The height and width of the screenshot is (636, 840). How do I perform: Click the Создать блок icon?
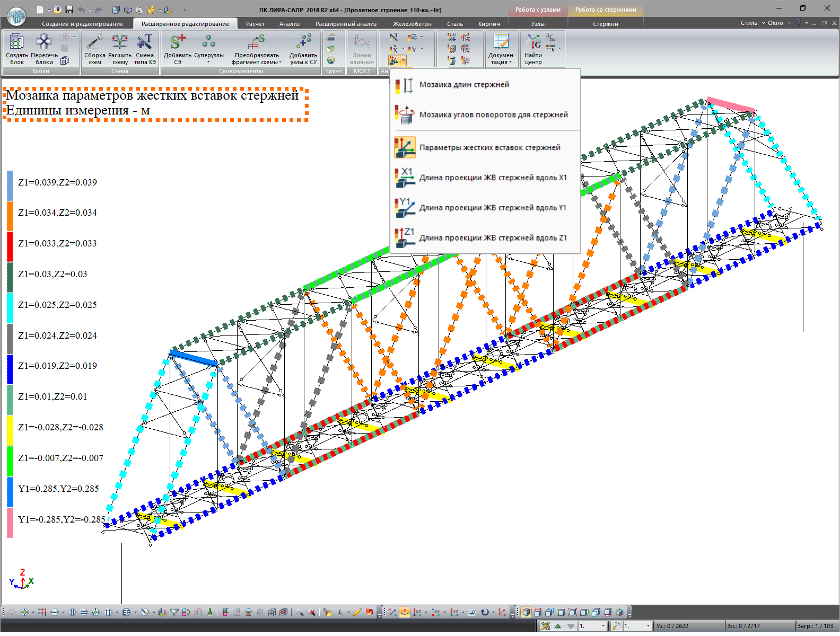pyautogui.click(x=16, y=42)
